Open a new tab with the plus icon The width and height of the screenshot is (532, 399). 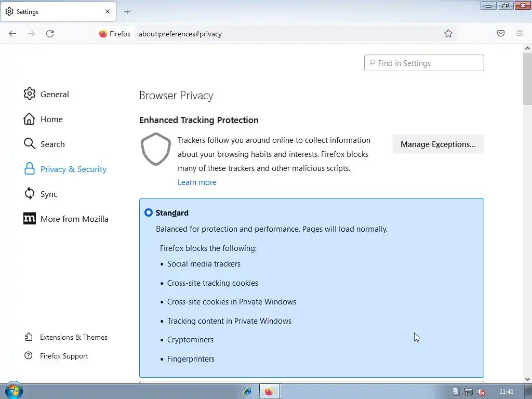pos(127,12)
